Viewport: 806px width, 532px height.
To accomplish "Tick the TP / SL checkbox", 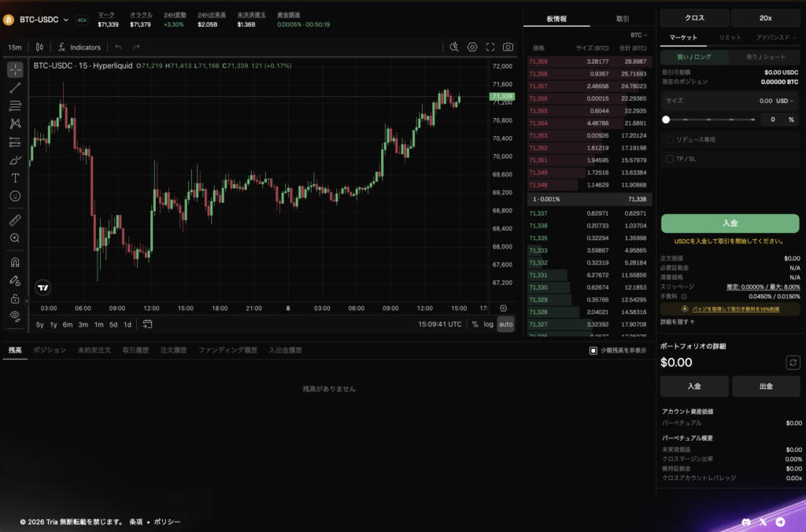I will click(x=670, y=158).
